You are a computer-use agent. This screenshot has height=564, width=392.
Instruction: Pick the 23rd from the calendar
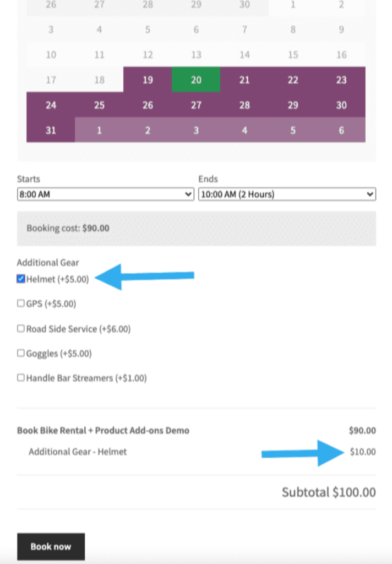point(341,80)
